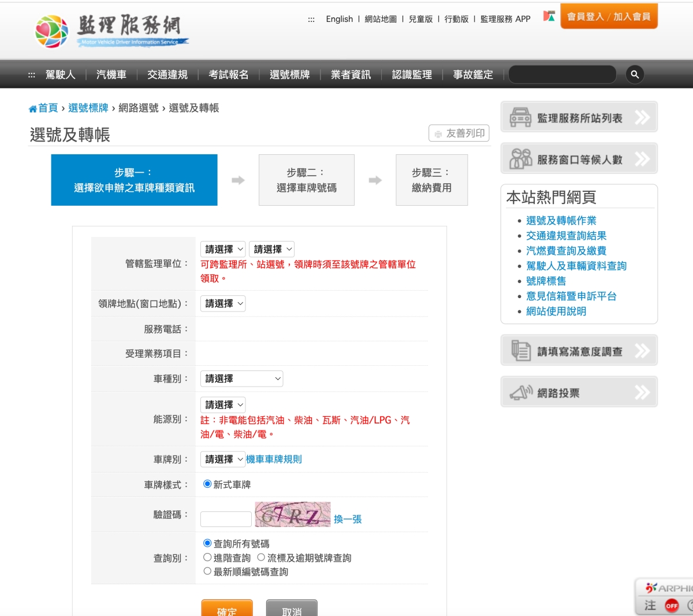This screenshot has height=616, width=693.
Task: Select 進階查詢 radio option
Action: 207,558
